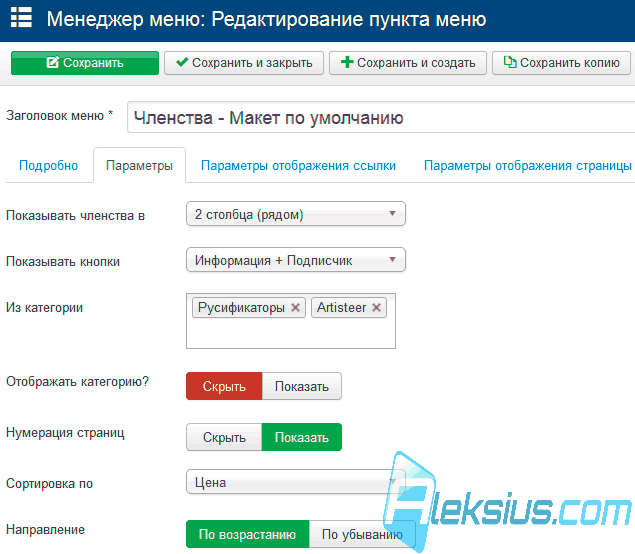Click the copy icon on Сохранить копию
635x554 pixels.
coord(510,62)
